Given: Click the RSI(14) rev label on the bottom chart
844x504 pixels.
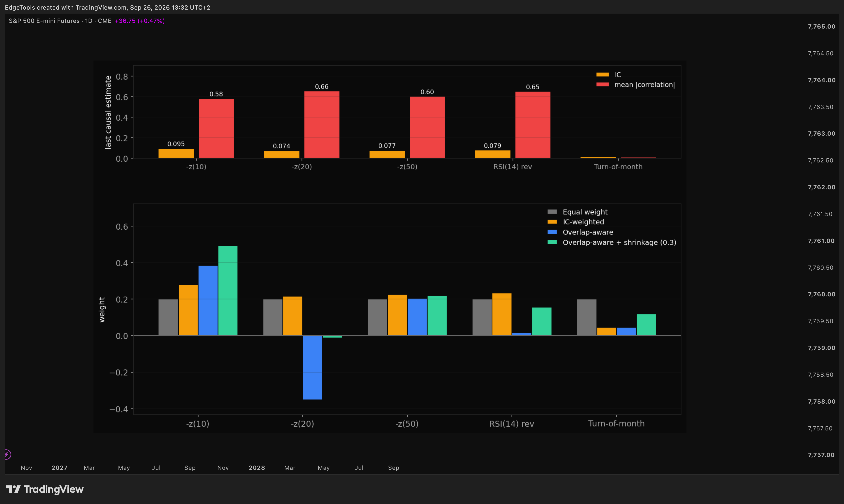Looking at the screenshot, I should point(512,424).
